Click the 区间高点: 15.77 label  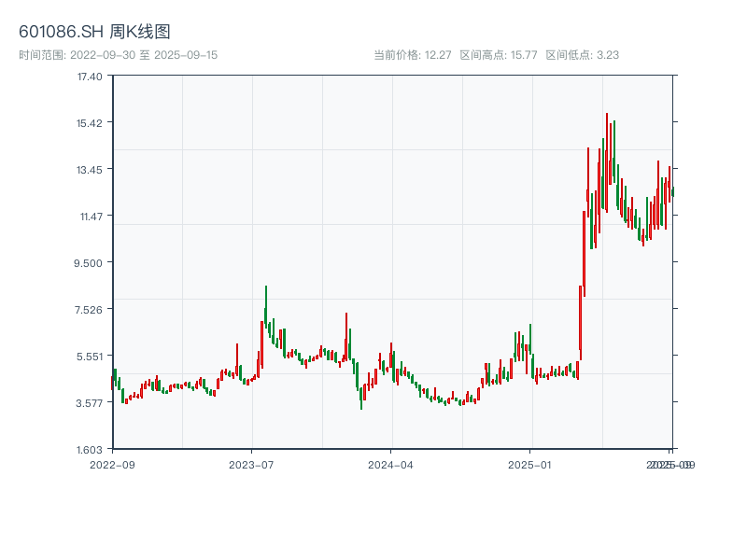click(499, 55)
